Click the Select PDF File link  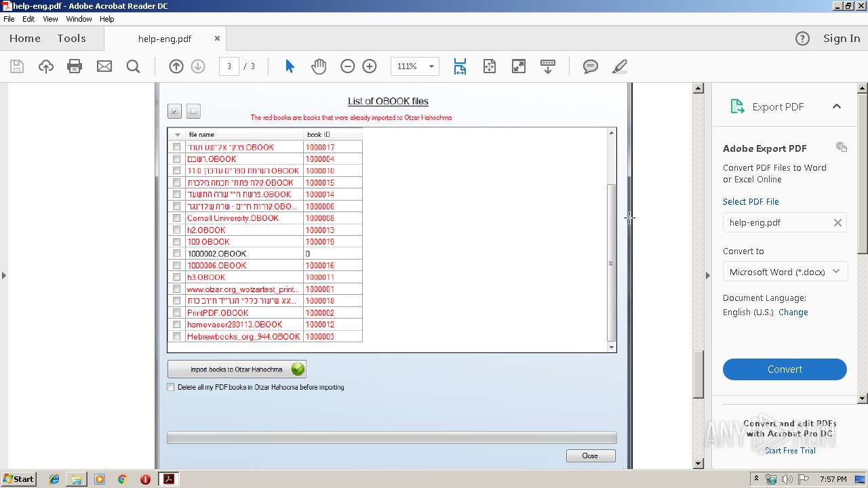(751, 202)
